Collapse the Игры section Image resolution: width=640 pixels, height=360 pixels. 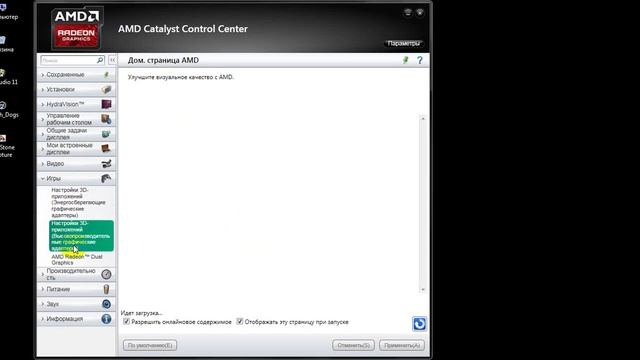pyautogui.click(x=76, y=178)
